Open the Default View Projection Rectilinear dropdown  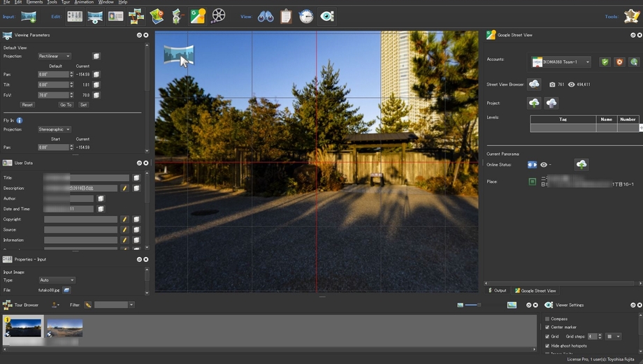pyautogui.click(x=54, y=56)
